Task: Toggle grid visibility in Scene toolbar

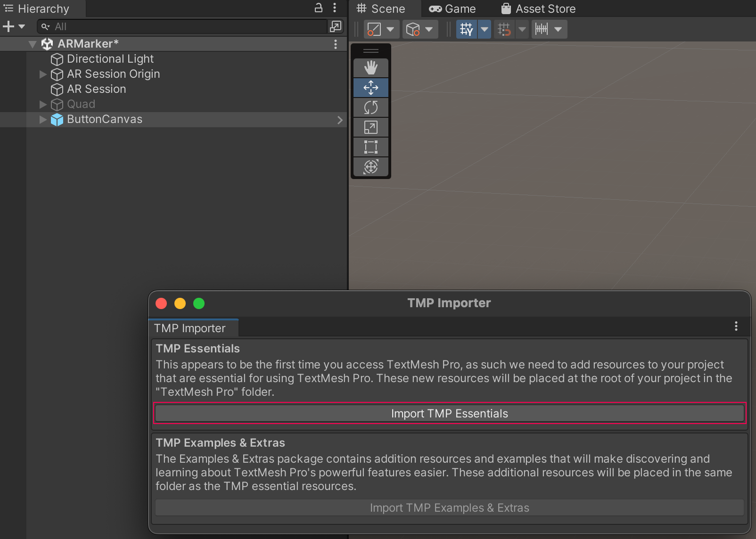Action: tap(466, 29)
